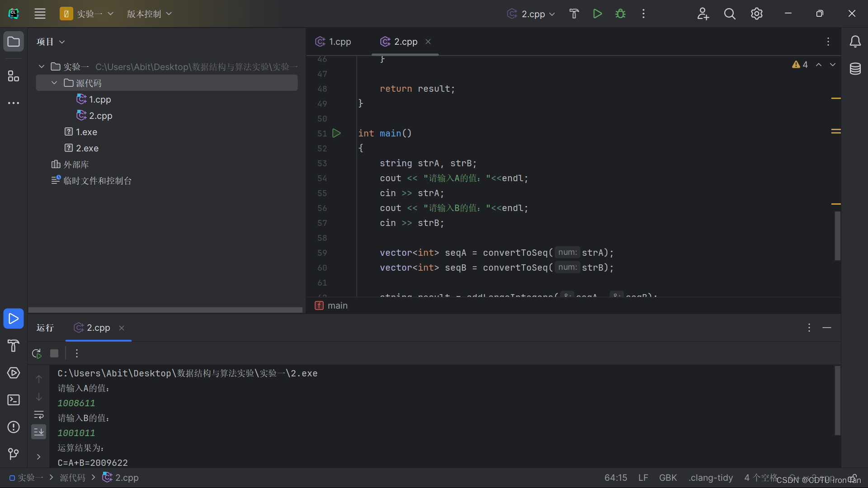Start debugging with the bug icon
Screen dimensions: 868x488
(x=620, y=14)
